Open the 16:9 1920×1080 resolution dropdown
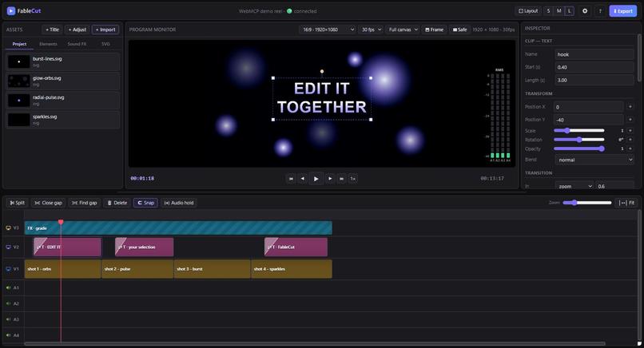Screen dimensions: 644x348 coord(328,30)
